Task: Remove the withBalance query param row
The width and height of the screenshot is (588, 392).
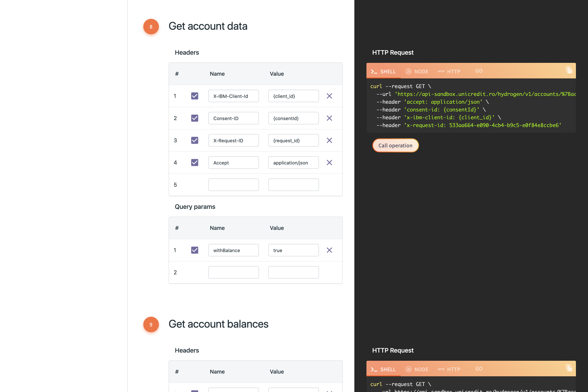Action: click(x=329, y=250)
